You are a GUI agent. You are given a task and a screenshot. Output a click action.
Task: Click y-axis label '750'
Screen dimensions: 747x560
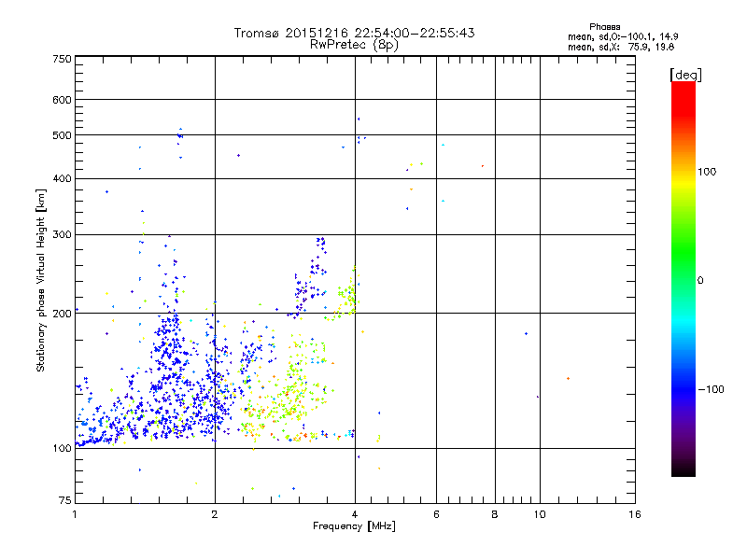click(62, 59)
